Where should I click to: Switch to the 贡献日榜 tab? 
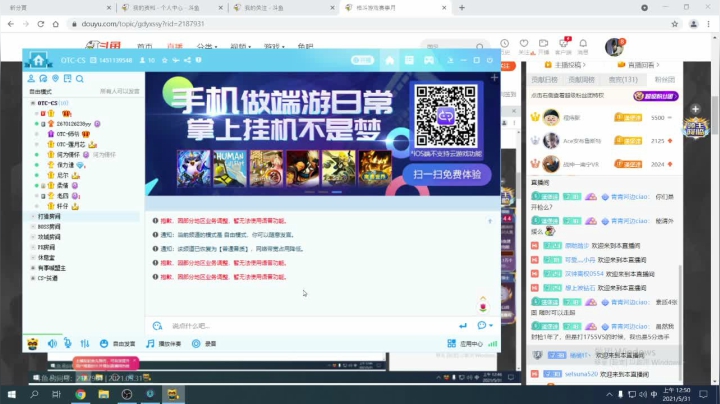pyautogui.click(x=544, y=79)
